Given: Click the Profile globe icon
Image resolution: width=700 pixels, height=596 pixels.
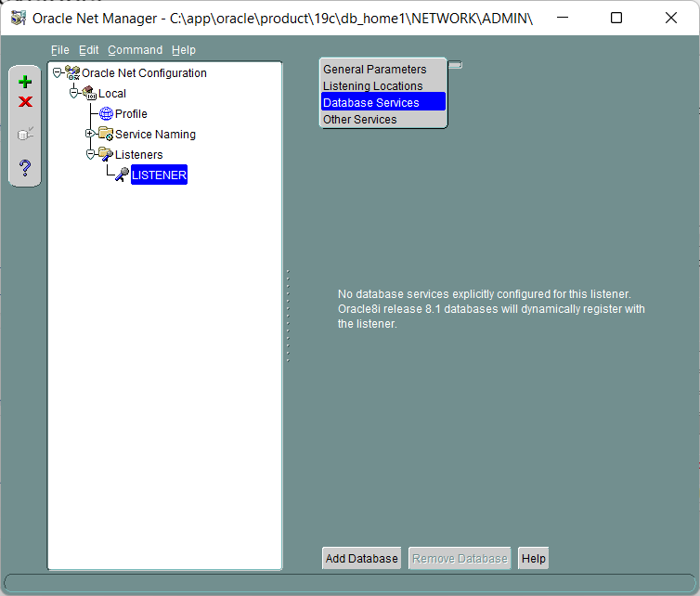Looking at the screenshot, I should [106, 113].
